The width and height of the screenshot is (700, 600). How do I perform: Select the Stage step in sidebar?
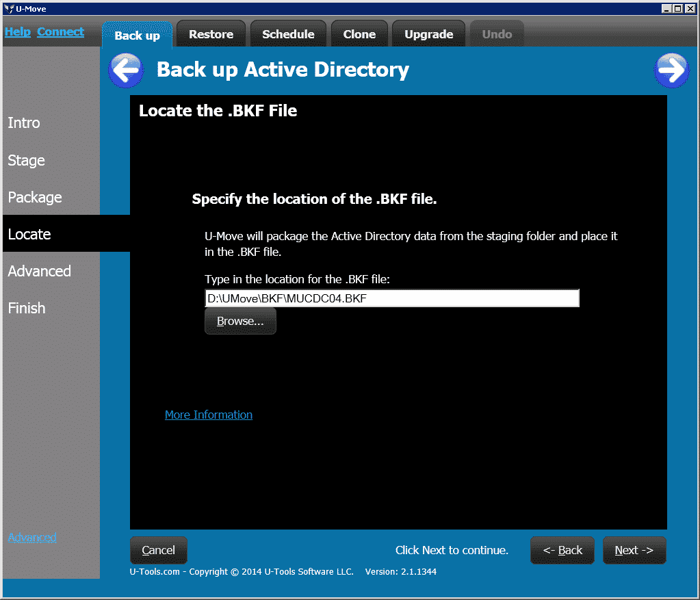tap(26, 160)
